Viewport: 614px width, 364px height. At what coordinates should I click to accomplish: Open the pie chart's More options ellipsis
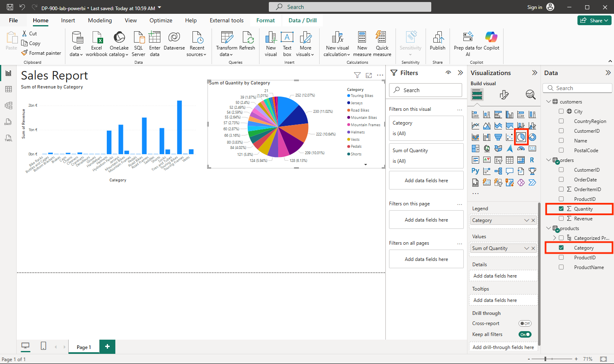[x=380, y=75]
